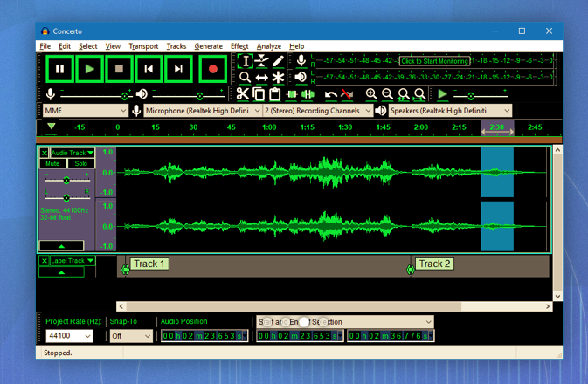This screenshot has height=384, width=588.
Task: Mute the Audio Track
Action: click(52, 164)
